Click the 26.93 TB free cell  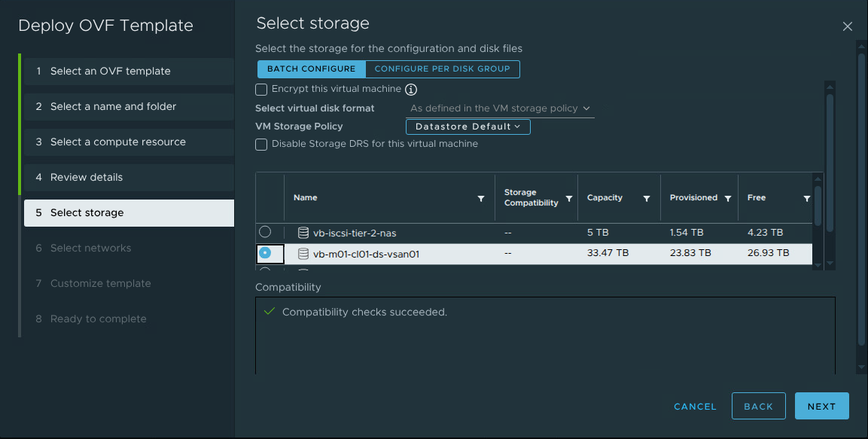tap(769, 253)
